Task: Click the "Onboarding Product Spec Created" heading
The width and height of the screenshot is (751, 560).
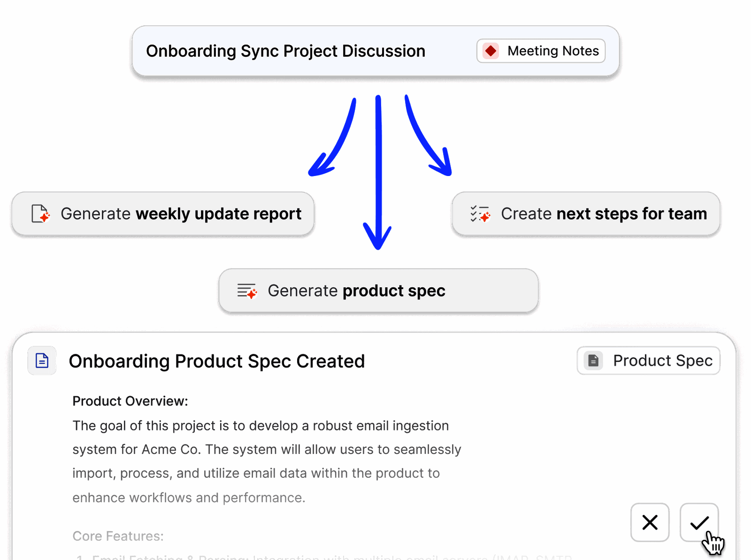Action: (216, 361)
